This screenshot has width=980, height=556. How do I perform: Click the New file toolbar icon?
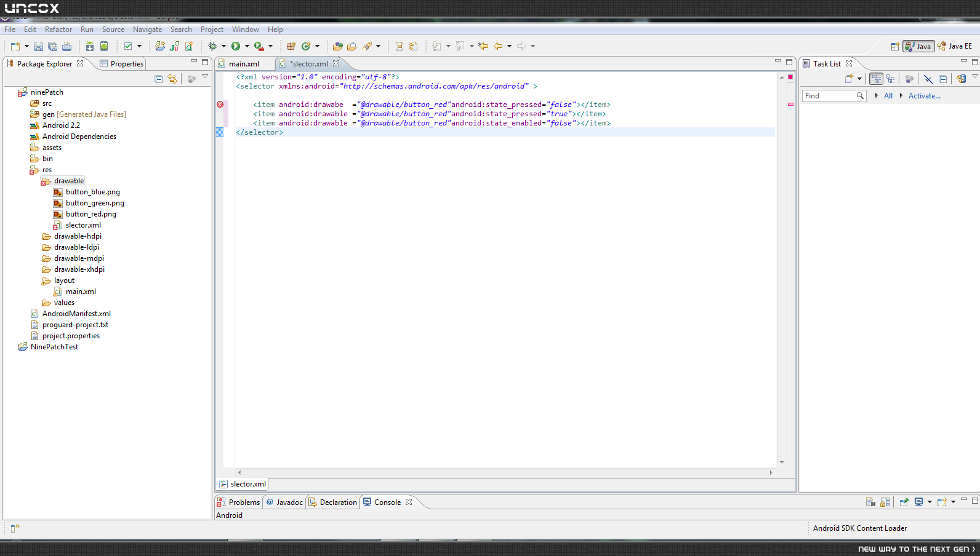coord(15,46)
